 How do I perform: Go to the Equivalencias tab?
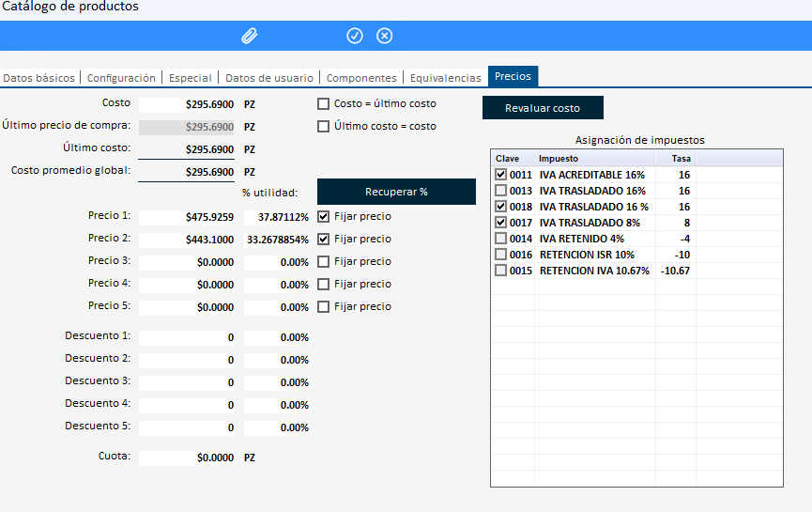(445, 78)
